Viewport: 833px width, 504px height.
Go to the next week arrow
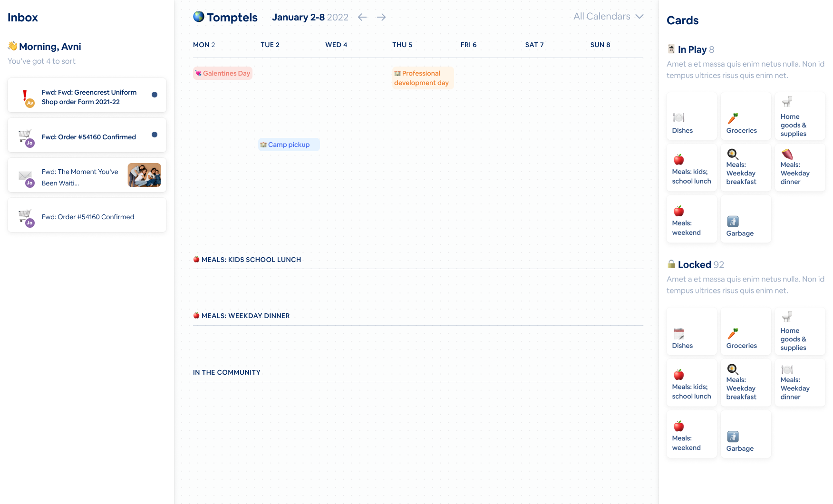381,17
